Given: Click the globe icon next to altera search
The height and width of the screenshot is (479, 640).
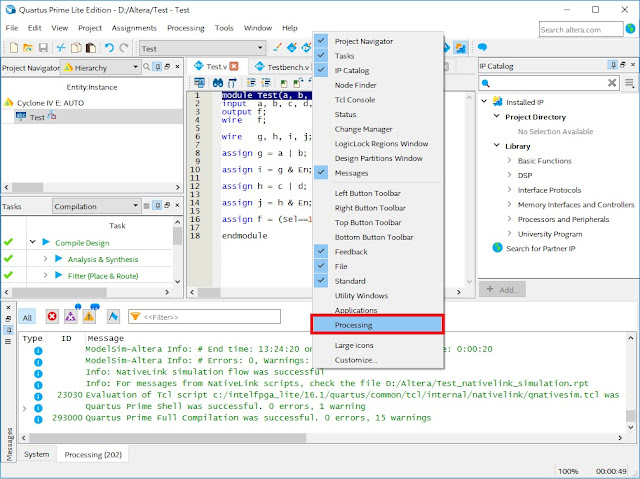Looking at the screenshot, I should point(630,29).
